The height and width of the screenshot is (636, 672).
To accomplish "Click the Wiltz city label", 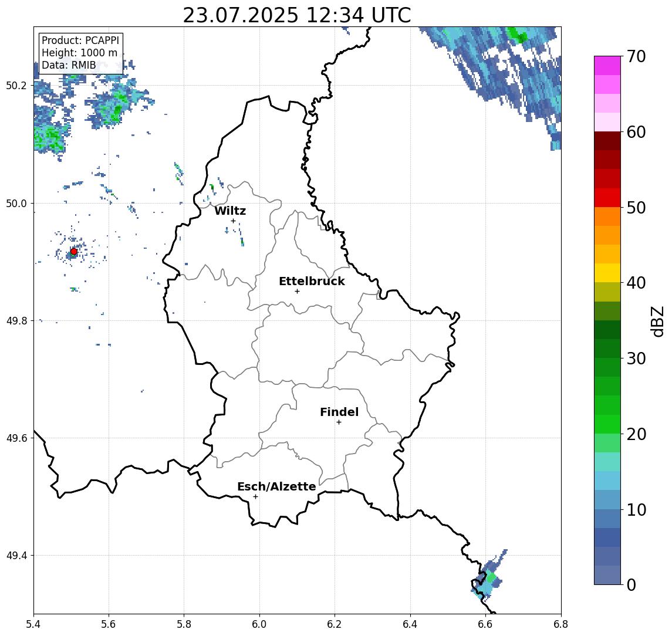I will pos(230,211).
